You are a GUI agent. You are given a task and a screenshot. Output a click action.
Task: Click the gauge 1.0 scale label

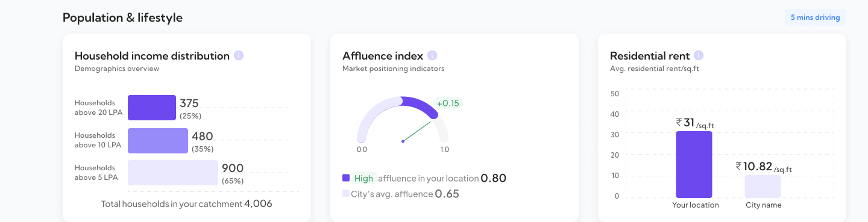[x=444, y=149]
